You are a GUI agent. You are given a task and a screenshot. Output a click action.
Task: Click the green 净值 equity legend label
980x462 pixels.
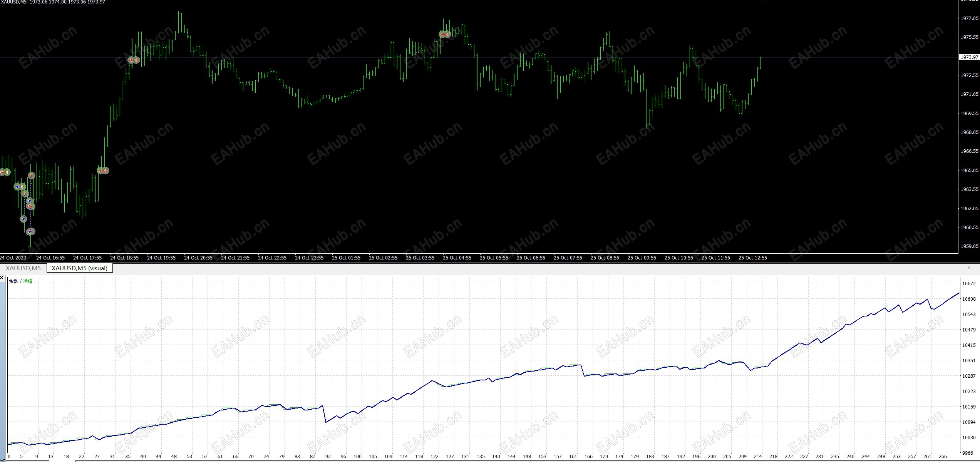[x=28, y=281]
